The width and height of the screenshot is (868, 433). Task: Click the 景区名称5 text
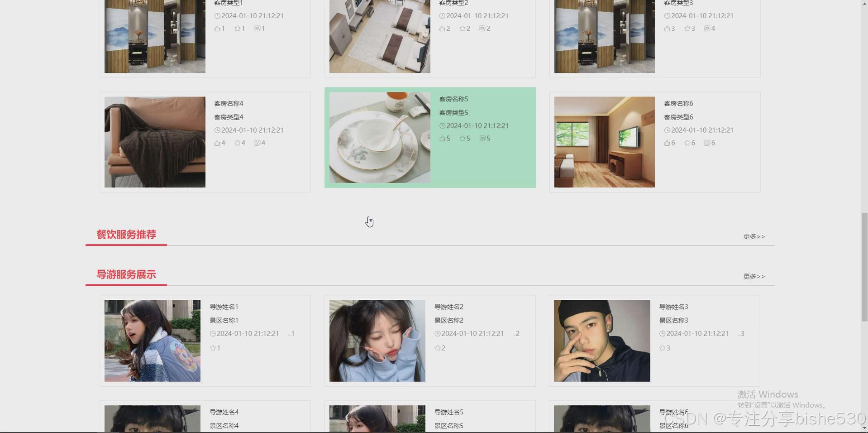pyautogui.click(x=449, y=426)
